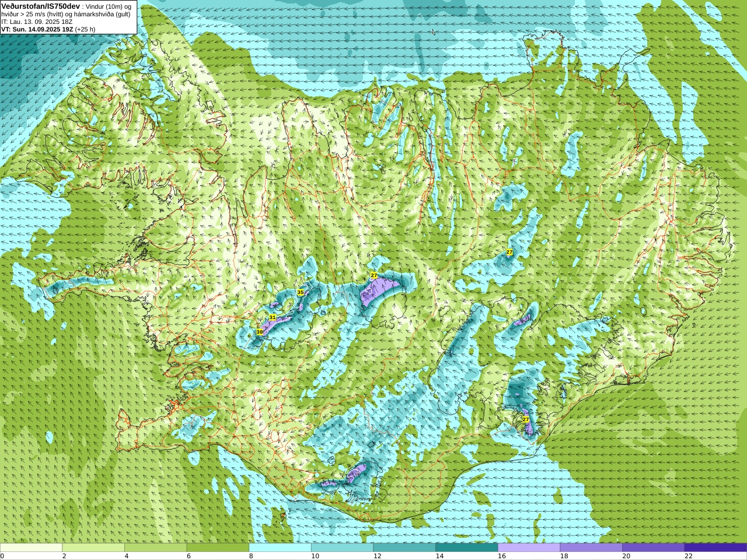Click the legend value 22
Image resolution: width=747 pixels, height=560 pixels.
coord(689,556)
